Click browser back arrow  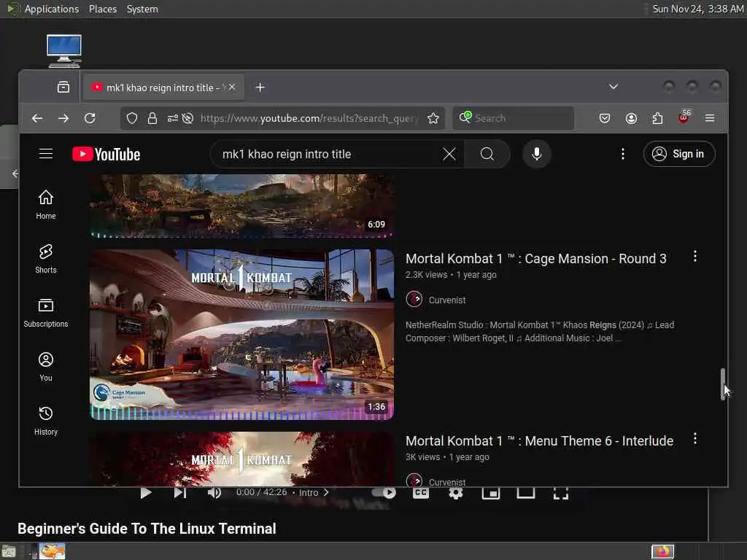coord(37,118)
